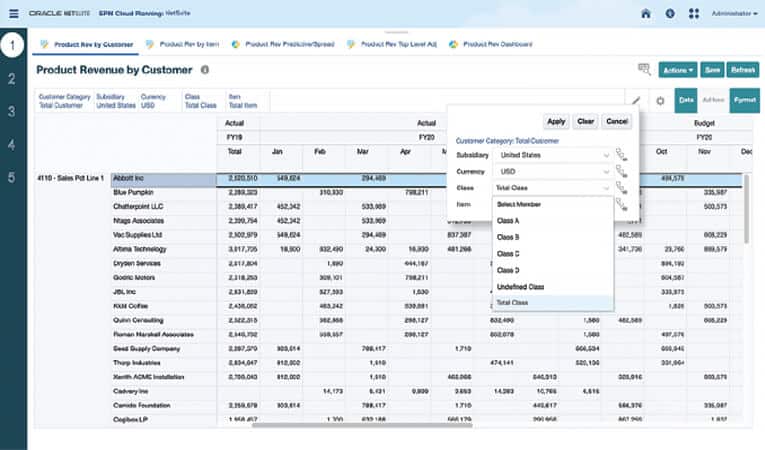Select the Format panel tab
The width and height of the screenshot is (765, 450).
(745, 100)
